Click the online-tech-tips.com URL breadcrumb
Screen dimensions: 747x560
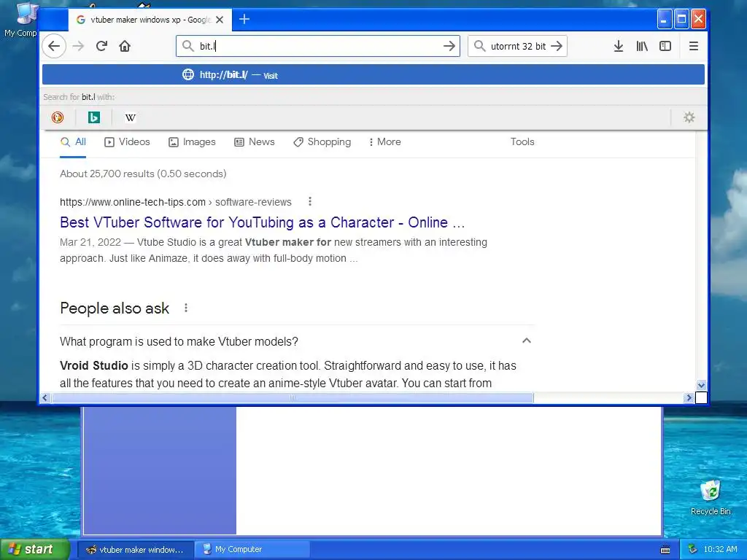(175, 202)
